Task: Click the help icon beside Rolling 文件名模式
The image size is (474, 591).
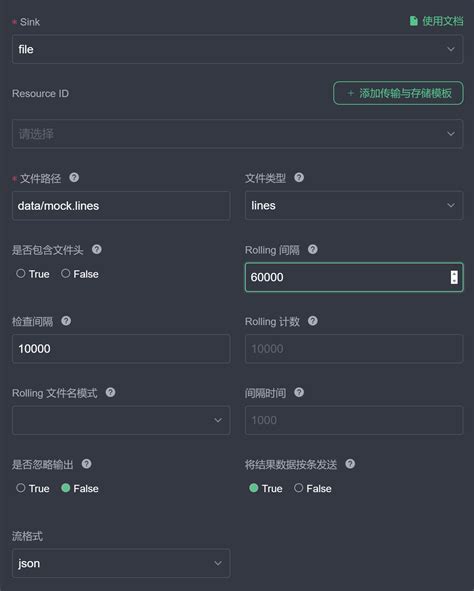Action: tap(110, 392)
